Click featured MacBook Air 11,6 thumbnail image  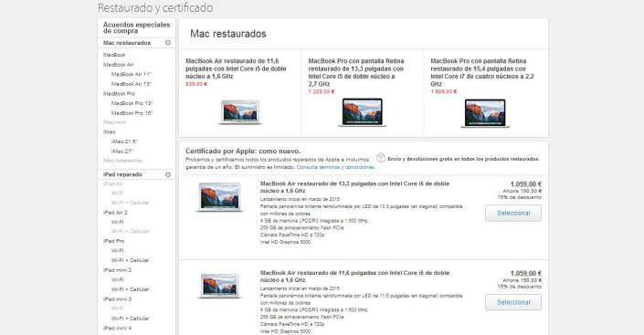[x=240, y=111]
